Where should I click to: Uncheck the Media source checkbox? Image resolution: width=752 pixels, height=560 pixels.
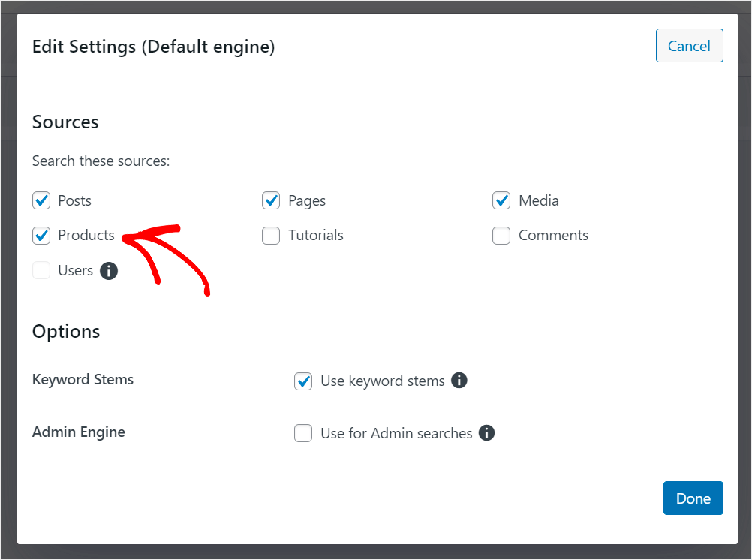[501, 200]
